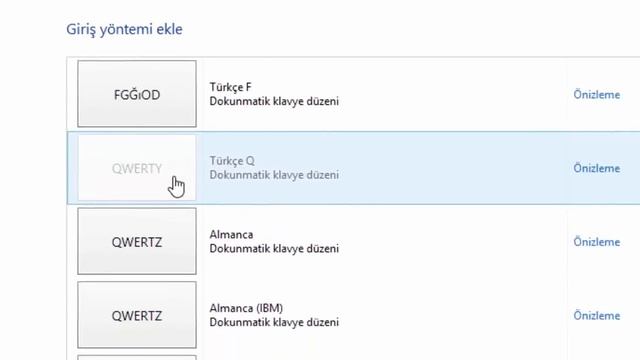Pick the QWERTZ tile beside Almanca
640x360 pixels.
(137, 241)
